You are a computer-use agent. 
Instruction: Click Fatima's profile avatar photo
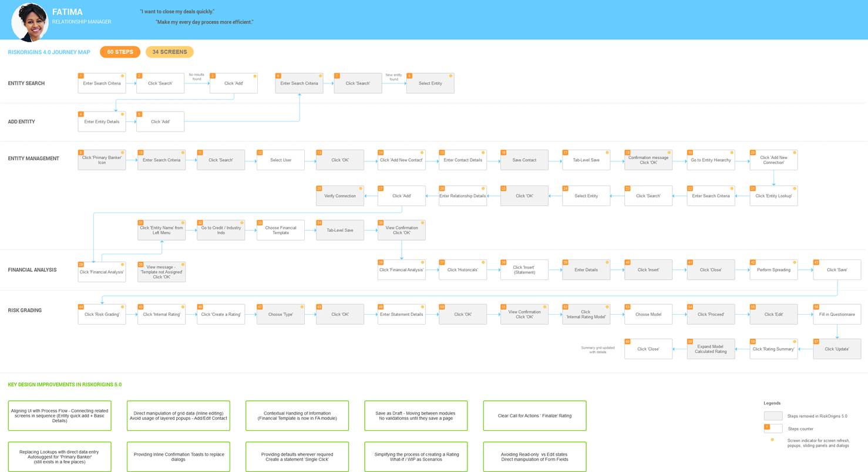click(x=30, y=22)
